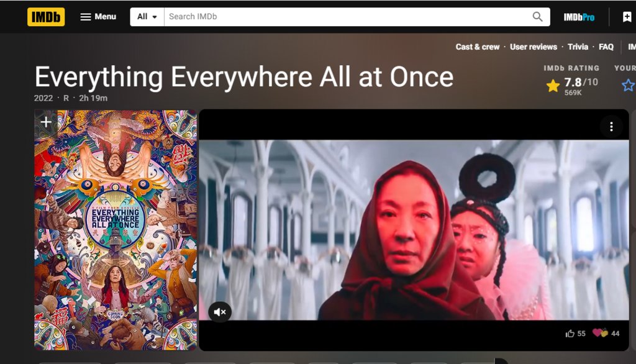Open the Trivia link
Viewport: 636px width, 364px height.
click(x=578, y=47)
